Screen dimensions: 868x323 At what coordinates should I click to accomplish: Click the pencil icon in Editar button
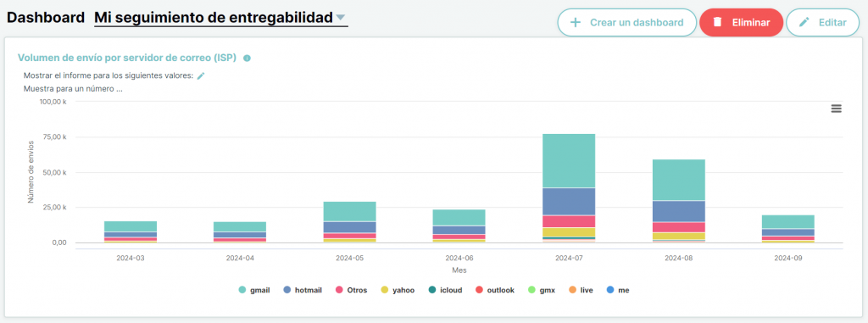(x=804, y=22)
